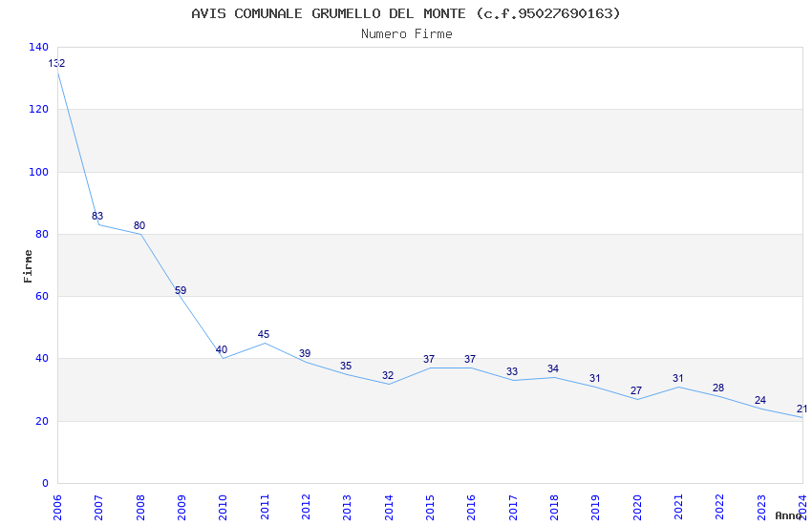812x525 pixels.
Task: Click x-axis year 2023
Action: tap(761, 507)
